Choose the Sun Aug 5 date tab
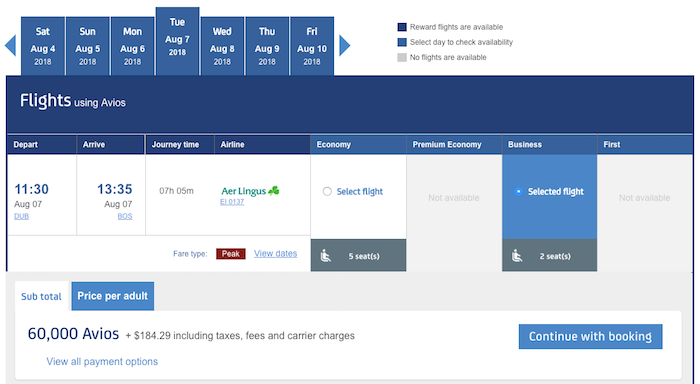The width and height of the screenshot is (700, 384). click(x=88, y=46)
